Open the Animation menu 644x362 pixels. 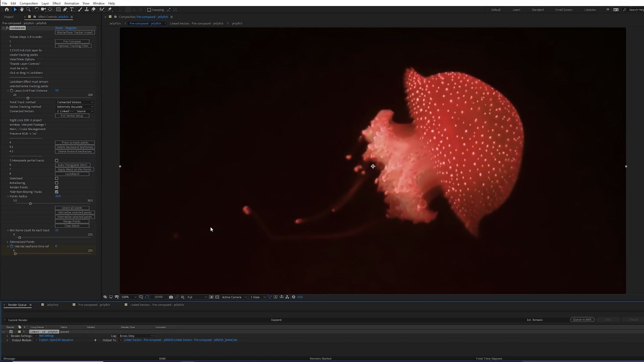71,3
